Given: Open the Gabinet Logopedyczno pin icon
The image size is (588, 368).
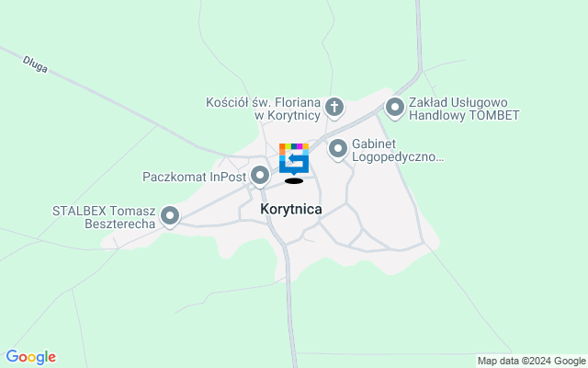Looking at the screenshot, I should (338, 149).
